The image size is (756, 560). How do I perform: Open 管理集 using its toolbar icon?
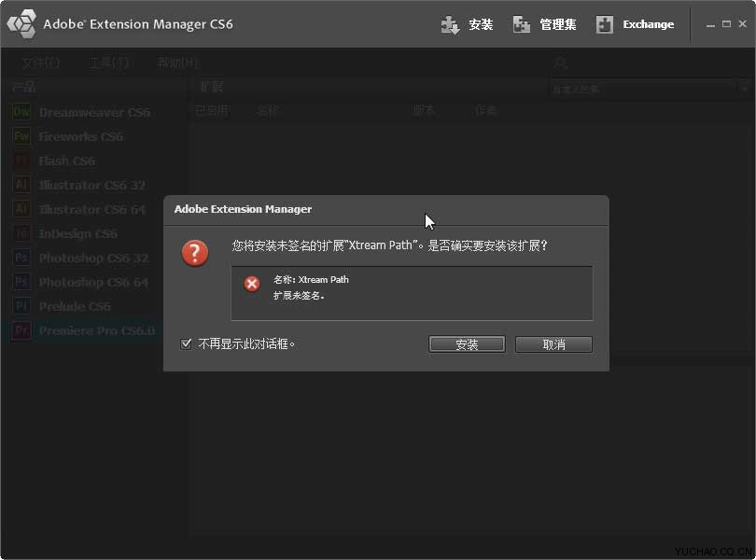[x=521, y=24]
